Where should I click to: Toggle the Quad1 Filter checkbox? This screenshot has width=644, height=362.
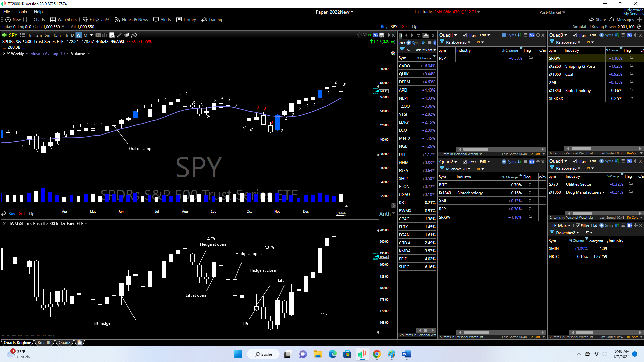[x=465, y=35]
